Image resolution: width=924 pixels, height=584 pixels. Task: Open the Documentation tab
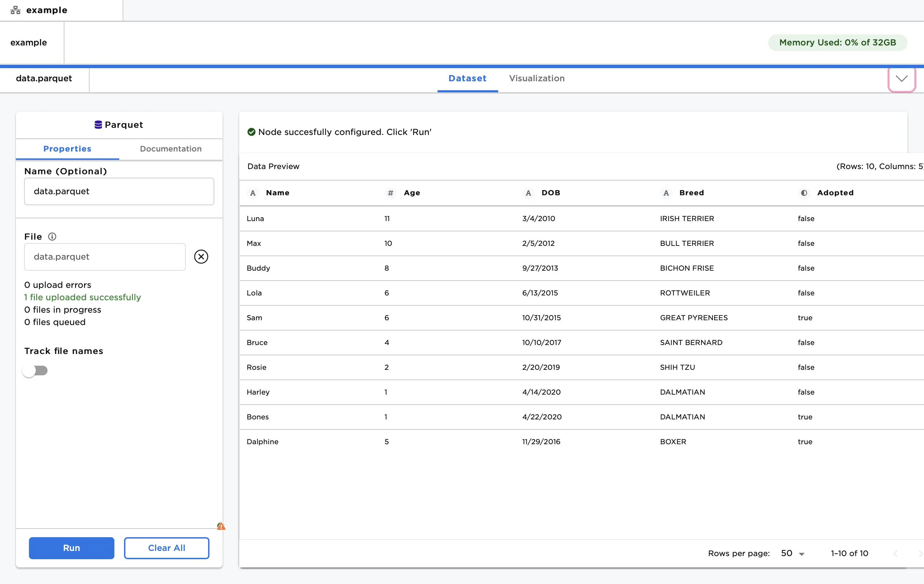171,149
